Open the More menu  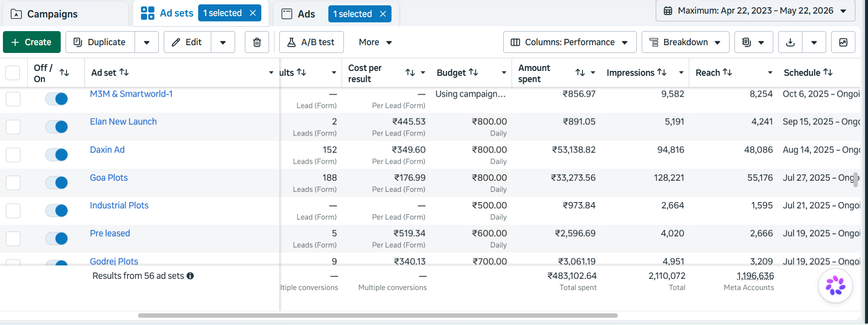[x=375, y=42]
